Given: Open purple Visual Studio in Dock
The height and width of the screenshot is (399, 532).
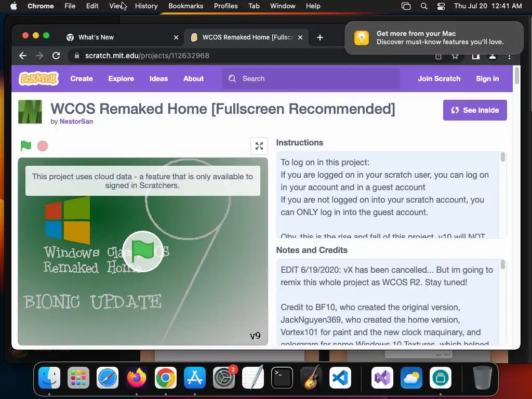Looking at the screenshot, I should tap(382, 378).
